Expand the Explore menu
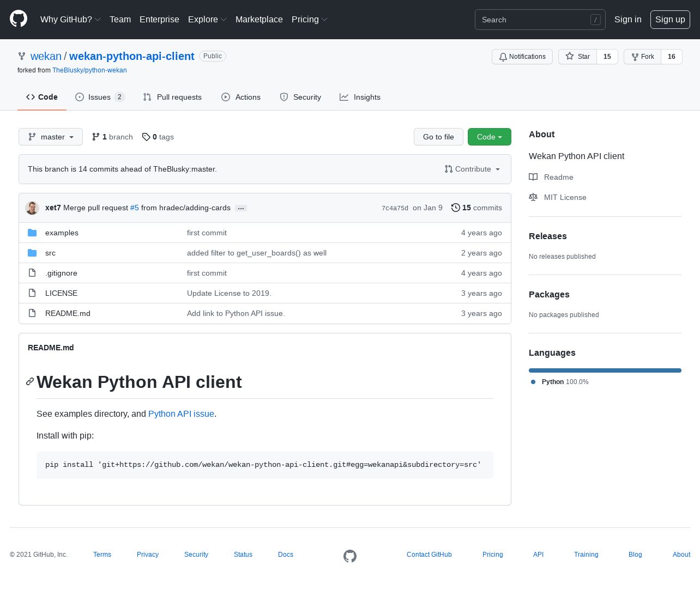The width and height of the screenshot is (700, 590). (x=207, y=19)
